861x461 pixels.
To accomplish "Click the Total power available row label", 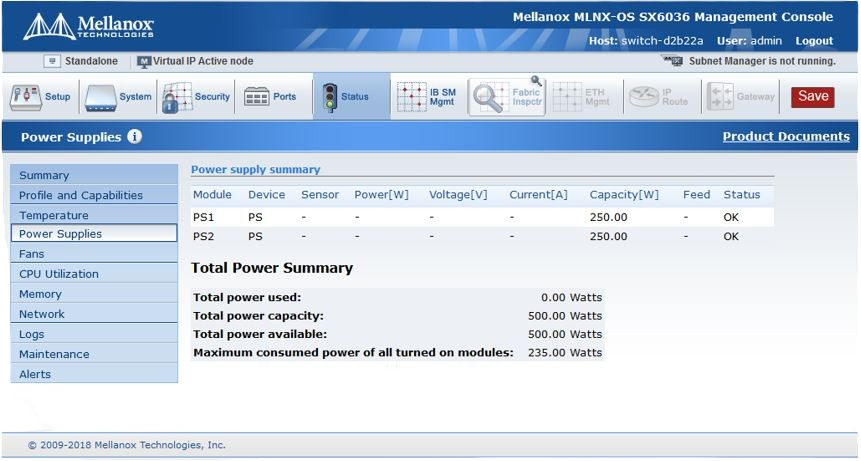I will coord(260,334).
